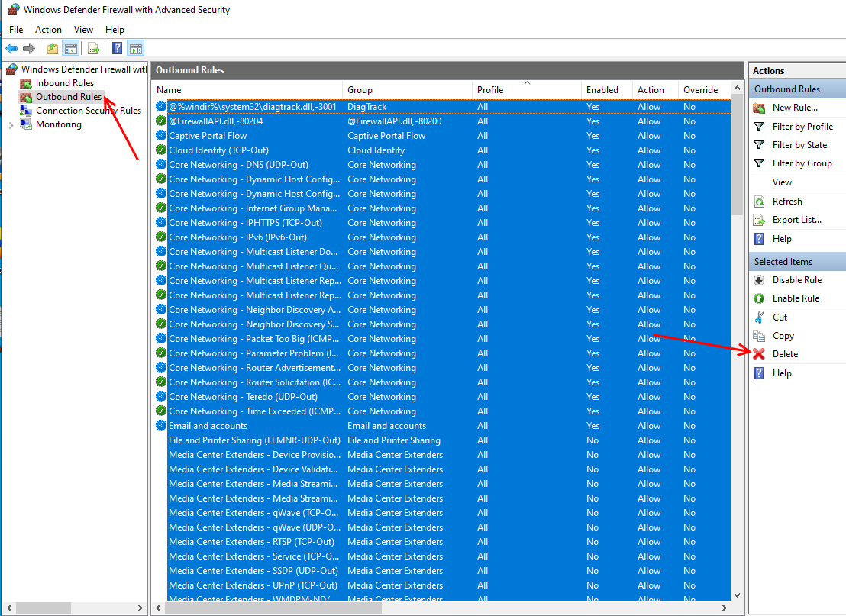Sort rules by the Profile column header
The width and height of the screenshot is (846, 616).
527,90
